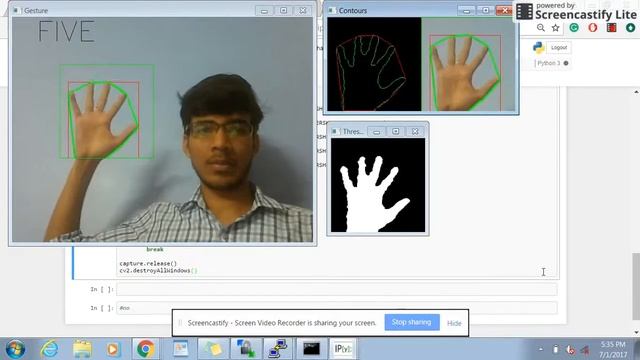
Task: Minimize the Contours window
Action: coord(467,11)
